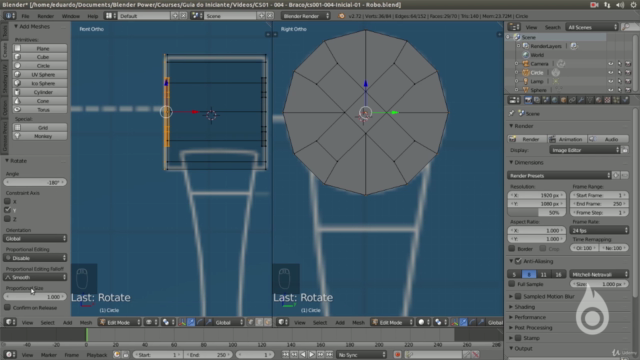Open the Select menu in right viewport header

(x=320, y=322)
